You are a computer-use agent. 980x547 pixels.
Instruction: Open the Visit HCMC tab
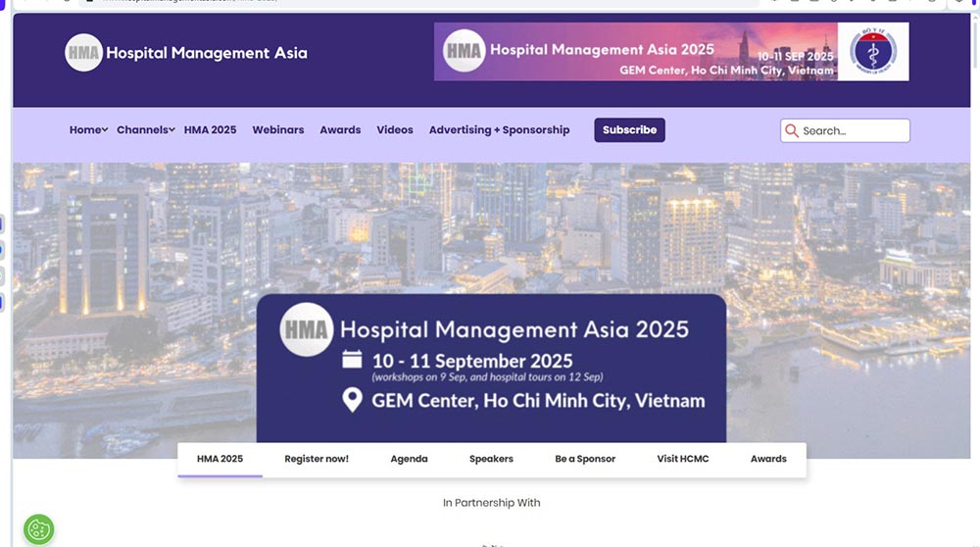click(682, 459)
